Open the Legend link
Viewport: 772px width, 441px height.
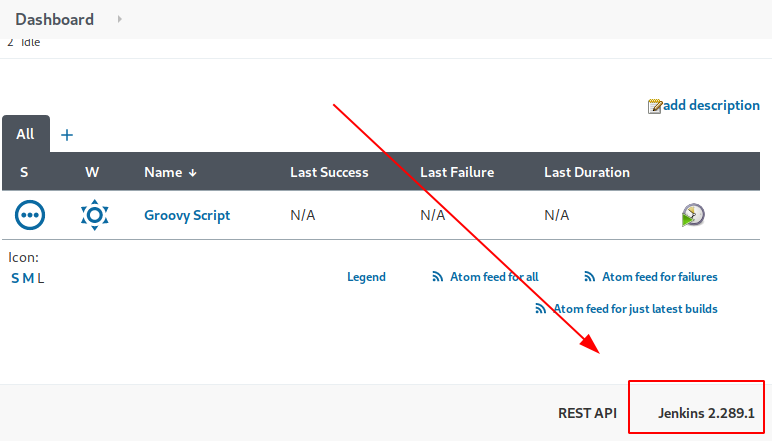point(366,277)
